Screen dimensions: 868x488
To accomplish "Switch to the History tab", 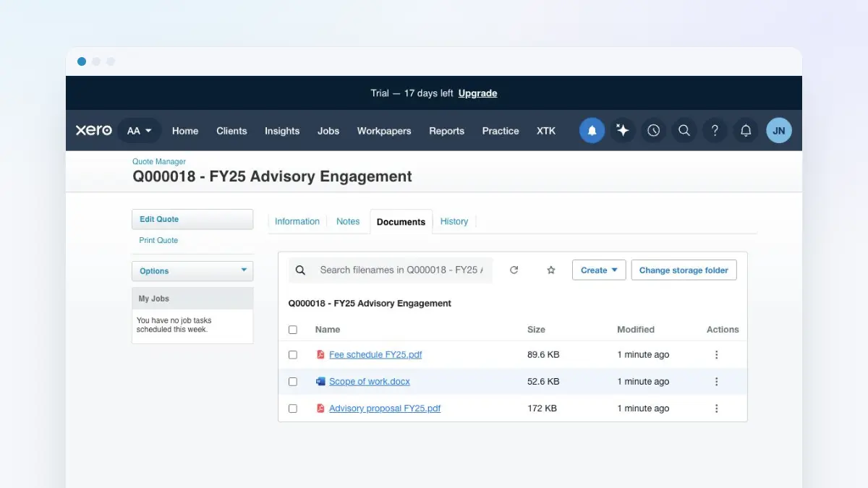I will pyautogui.click(x=454, y=221).
